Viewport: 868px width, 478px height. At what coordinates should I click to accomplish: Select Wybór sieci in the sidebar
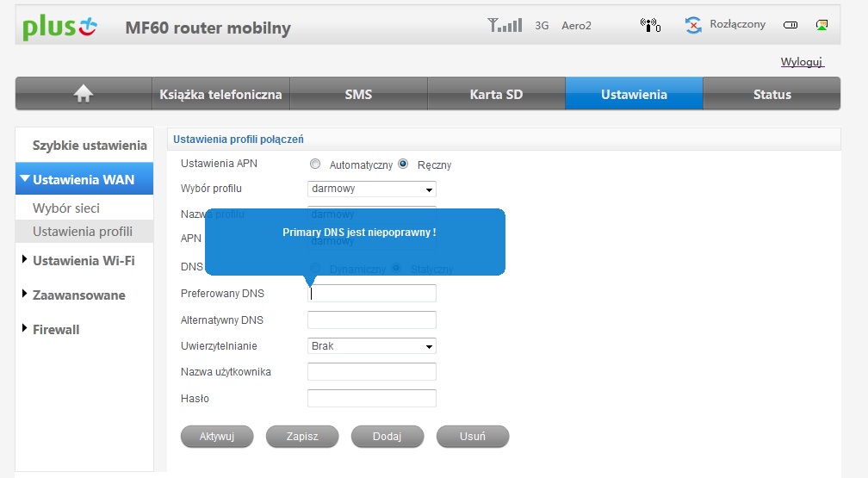[x=66, y=208]
